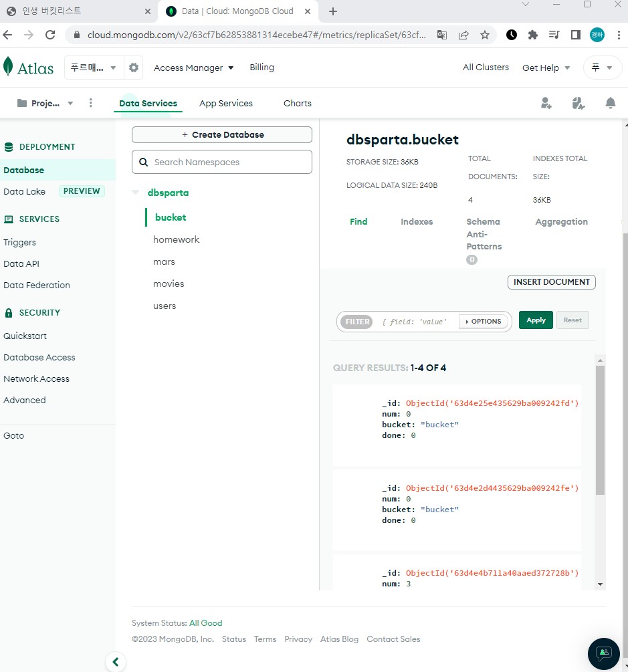Image resolution: width=628 pixels, height=672 pixels.
Task: Click the share page icon
Action: 463,35
